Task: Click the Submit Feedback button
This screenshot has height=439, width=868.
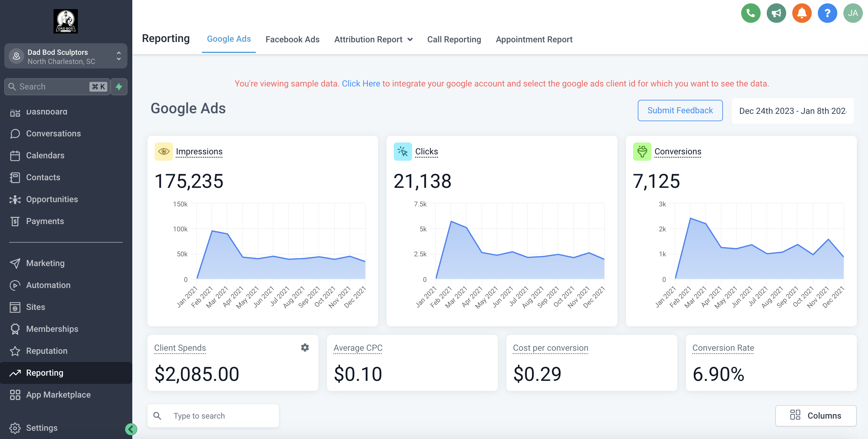Action: 680,110
